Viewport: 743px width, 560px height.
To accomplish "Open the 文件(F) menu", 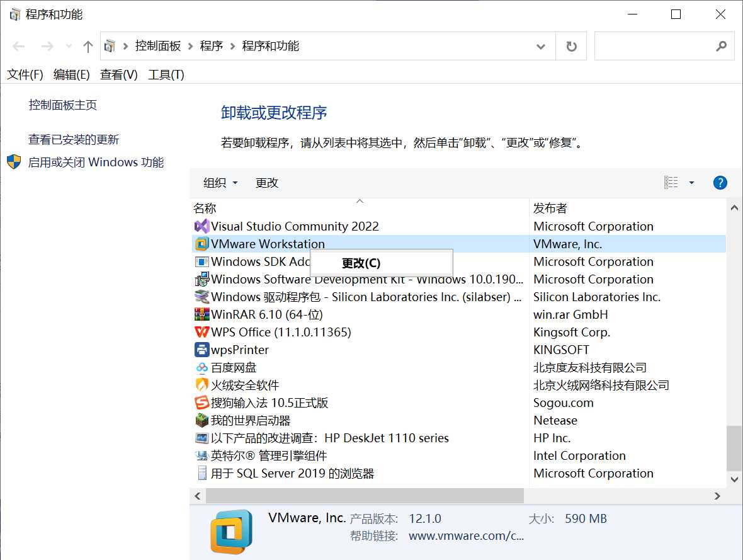I will tap(25, 74).
